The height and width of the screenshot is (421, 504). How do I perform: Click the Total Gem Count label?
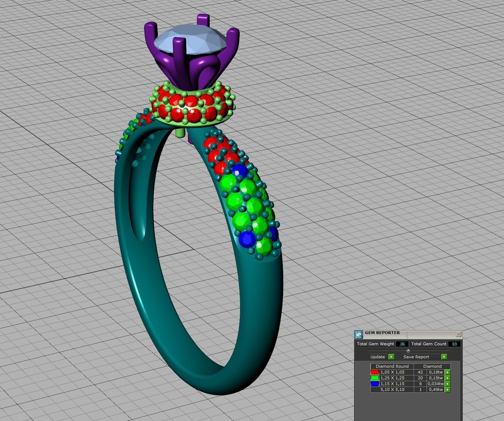click(429, 344)
